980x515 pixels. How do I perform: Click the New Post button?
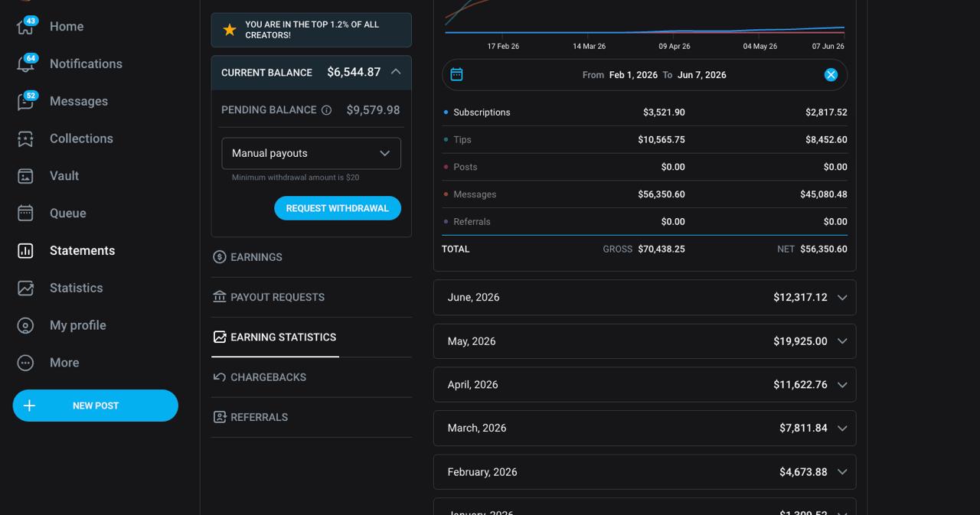tap(96, 406)
